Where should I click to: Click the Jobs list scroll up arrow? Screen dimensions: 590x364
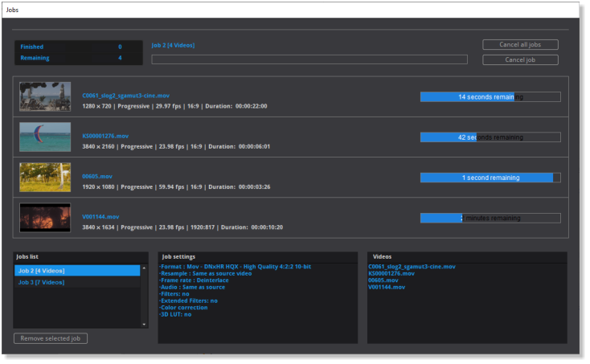[144, 268]
